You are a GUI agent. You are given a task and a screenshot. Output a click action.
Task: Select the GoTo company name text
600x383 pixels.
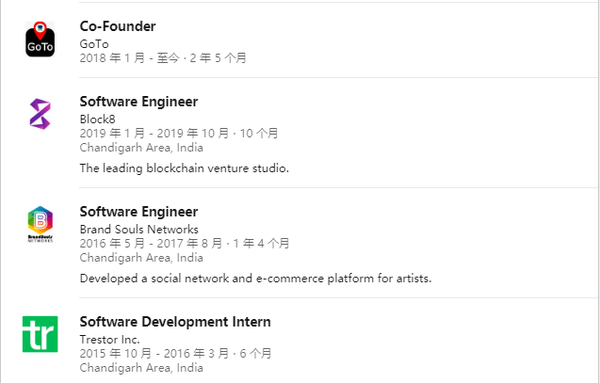tap(94, 44)
